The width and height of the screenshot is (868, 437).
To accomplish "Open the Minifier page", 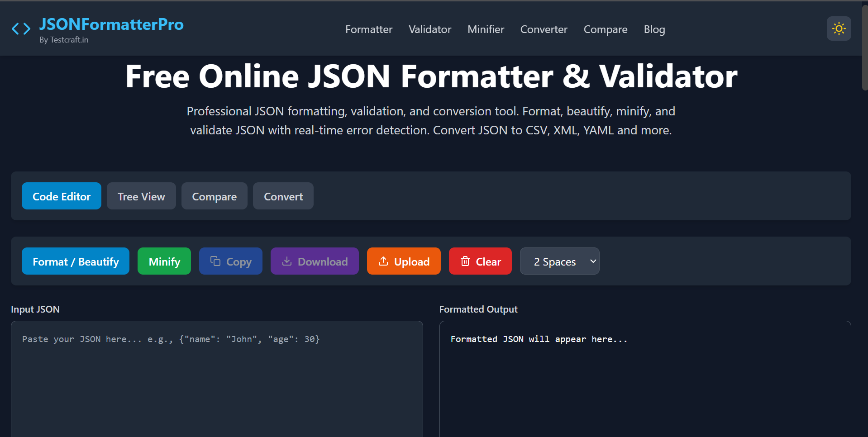I will point(486,29).
